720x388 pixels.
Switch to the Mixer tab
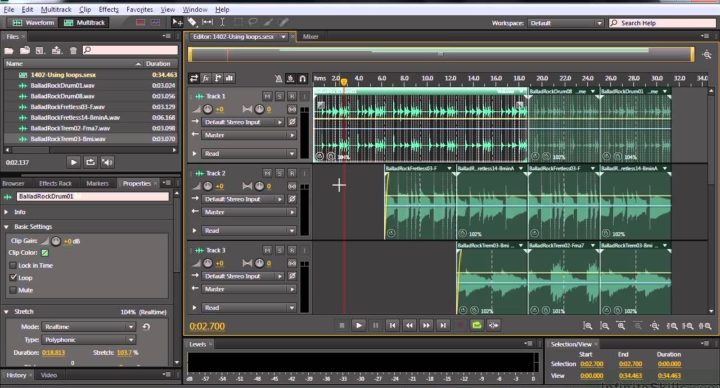[x=311, y=37]
